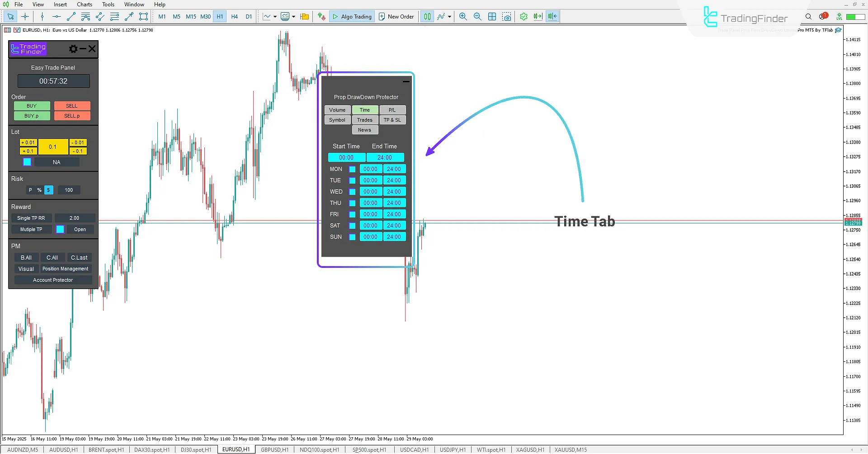This screenshot has height=454, width=868.
Task: Click the BUY order button
Action: 31,105
